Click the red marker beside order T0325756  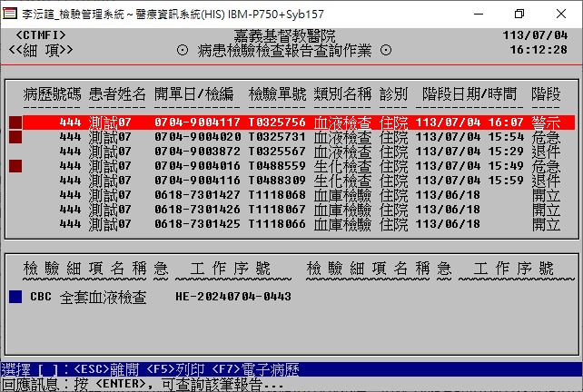click(15, 122)
